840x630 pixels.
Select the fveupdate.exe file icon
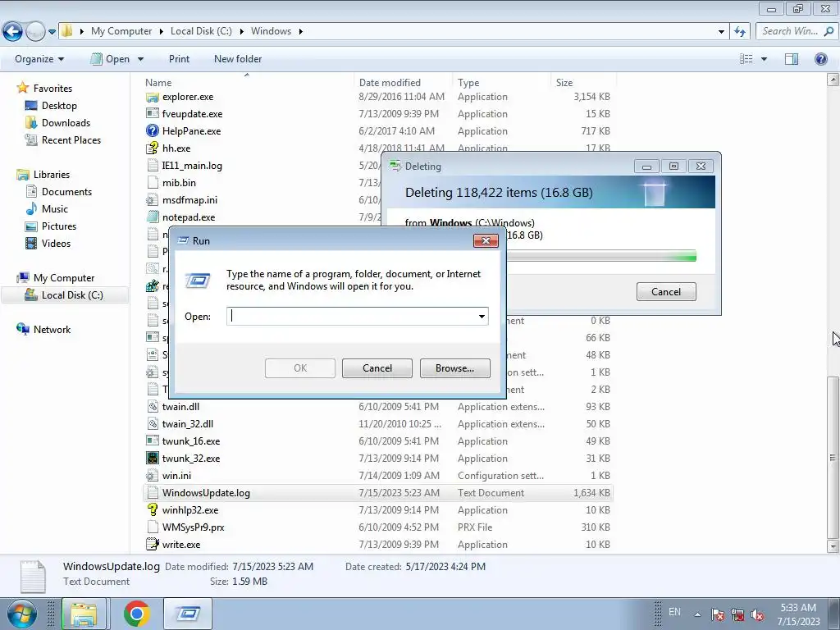click(x=152, y=114)
